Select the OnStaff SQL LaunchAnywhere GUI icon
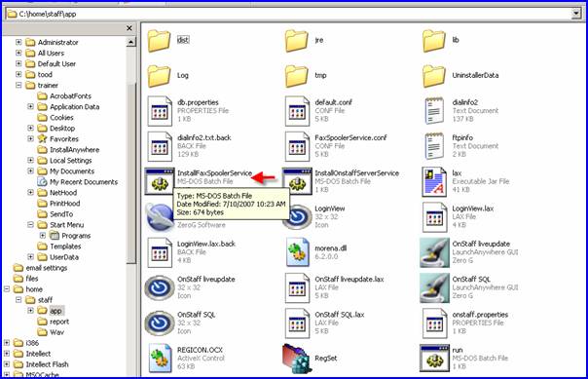This screenshot has width=588, height=379. tap(434, 287)
